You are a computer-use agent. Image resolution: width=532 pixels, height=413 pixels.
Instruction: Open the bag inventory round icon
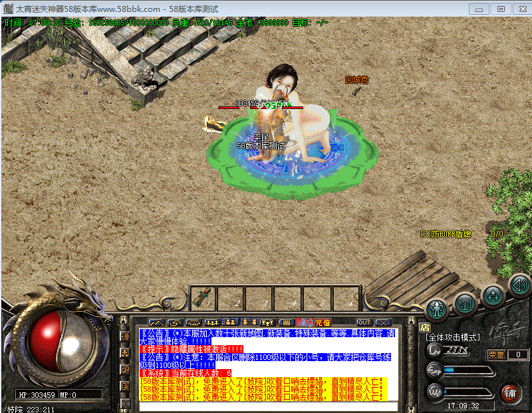[x=465, y=304]
